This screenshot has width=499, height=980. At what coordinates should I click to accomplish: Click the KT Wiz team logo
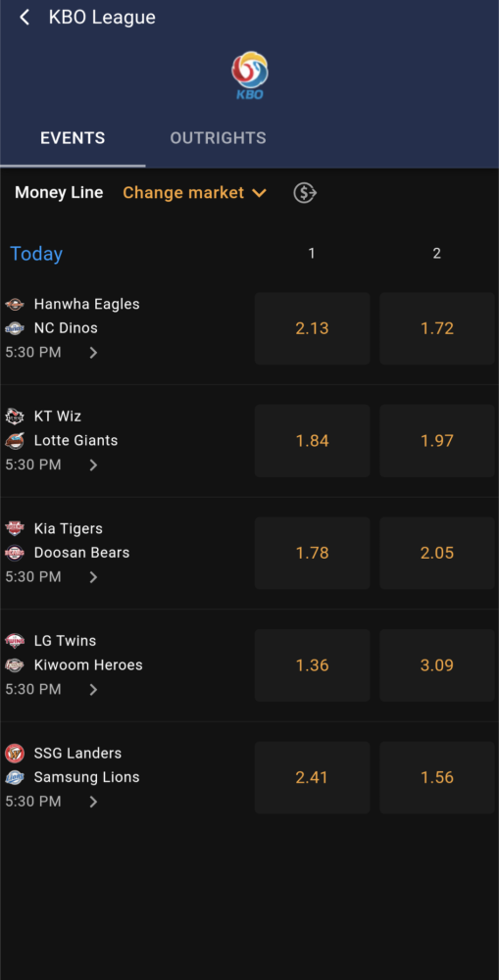pos(15,416)
